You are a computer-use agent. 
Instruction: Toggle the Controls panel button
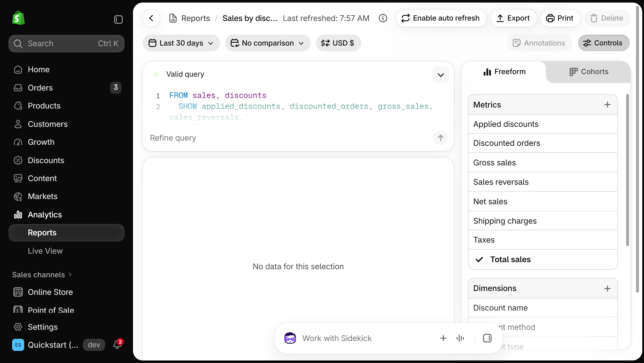pos(603,43)
